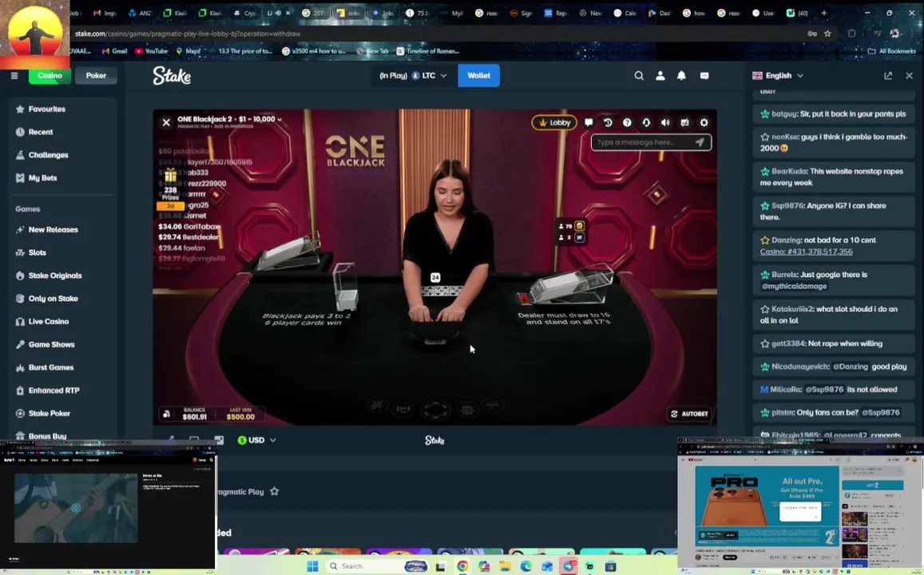
Task: Open a new browser tab
Action: pyautogui.click(x=824, y=13)
